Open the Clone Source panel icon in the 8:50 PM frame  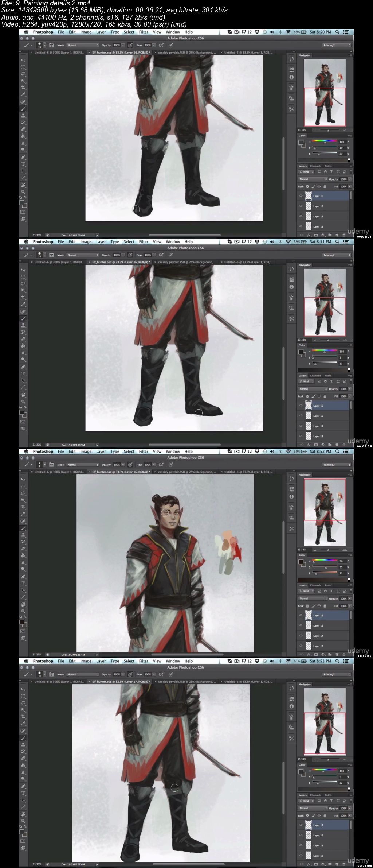(291, 98)
